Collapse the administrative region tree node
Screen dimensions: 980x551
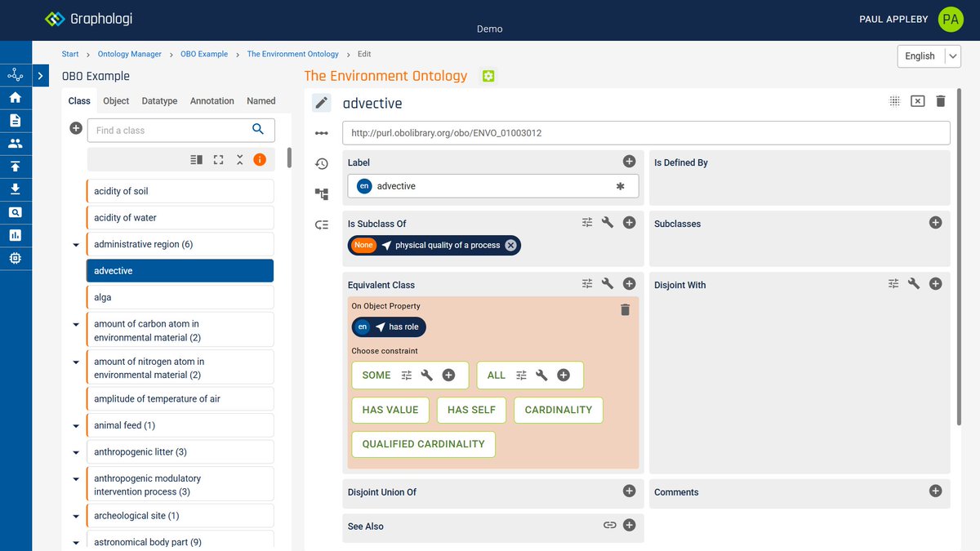pyautogui.click(x=76, y=245)
